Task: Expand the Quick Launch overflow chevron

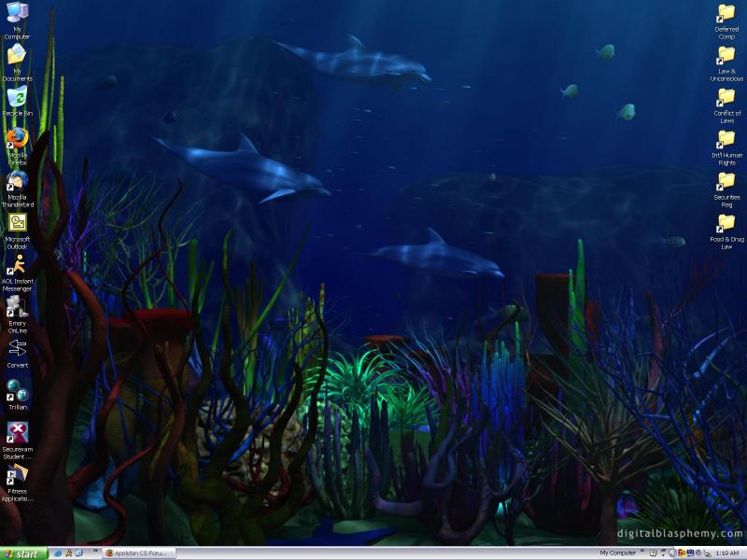Action: click(95, 552)
